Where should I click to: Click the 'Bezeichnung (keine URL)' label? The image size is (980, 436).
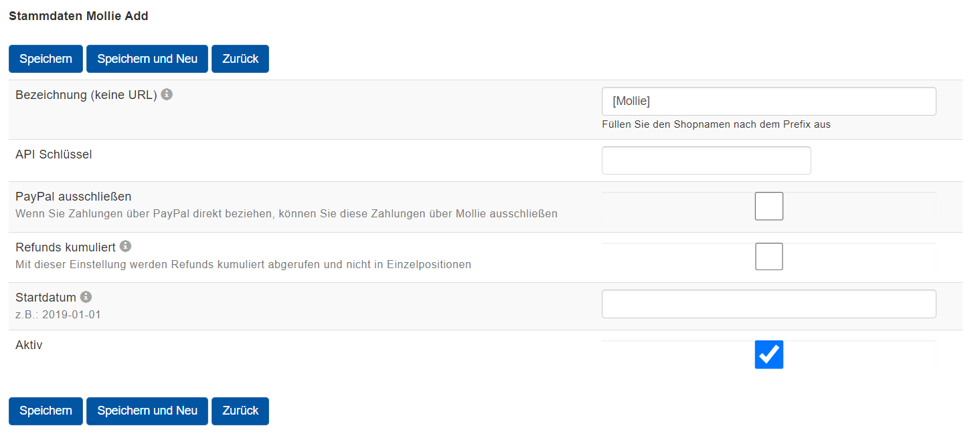(86, 95)
